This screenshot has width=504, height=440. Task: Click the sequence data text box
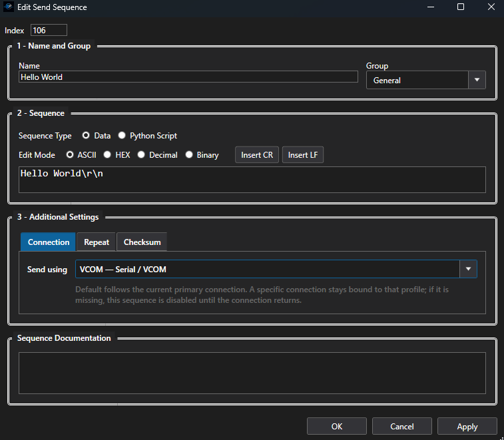pyautogui.click(x=252, y=179)
